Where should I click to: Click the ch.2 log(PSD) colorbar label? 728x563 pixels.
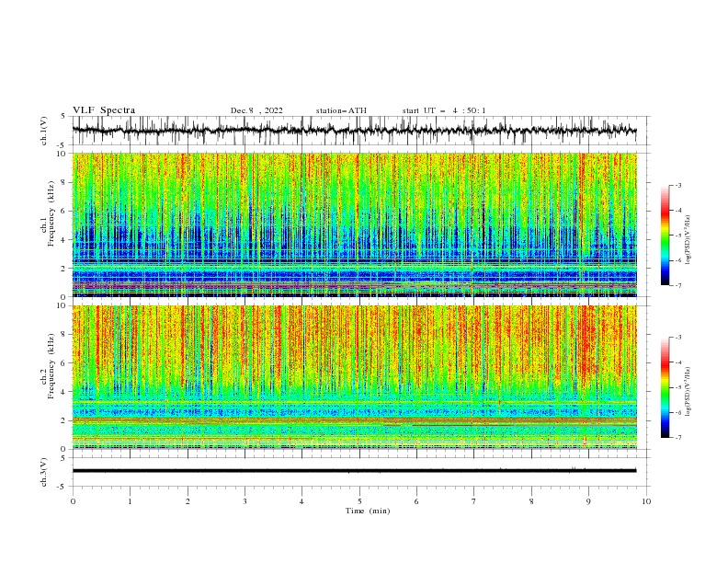688,392
